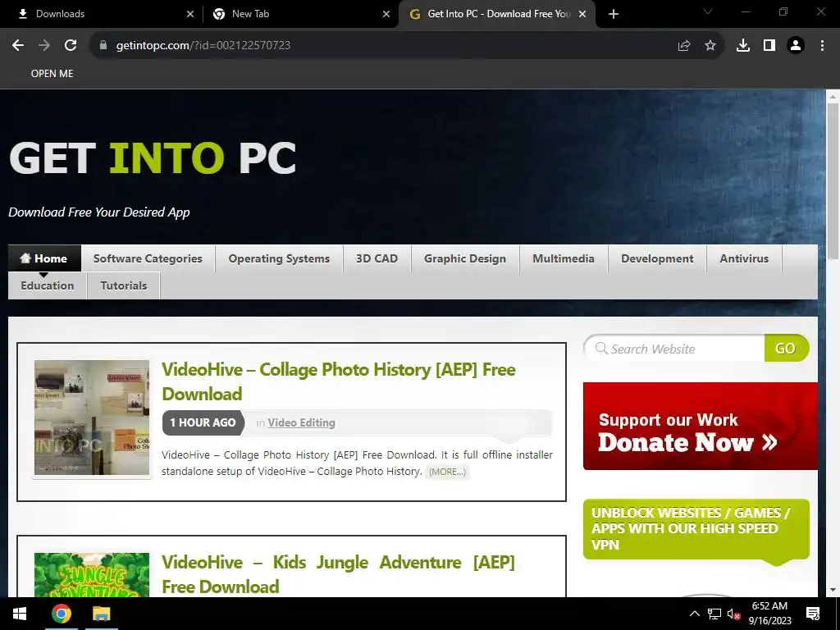The image size is (840, 630).
Task: Open the OPEN ME bookmark
Action: pos(52,74)
